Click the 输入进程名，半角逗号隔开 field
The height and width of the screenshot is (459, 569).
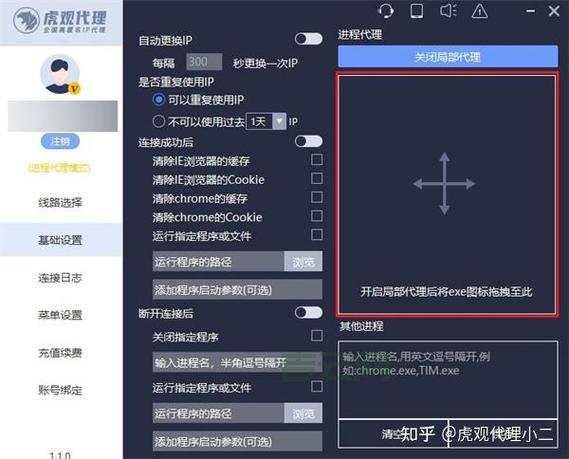tap(237, 362)
